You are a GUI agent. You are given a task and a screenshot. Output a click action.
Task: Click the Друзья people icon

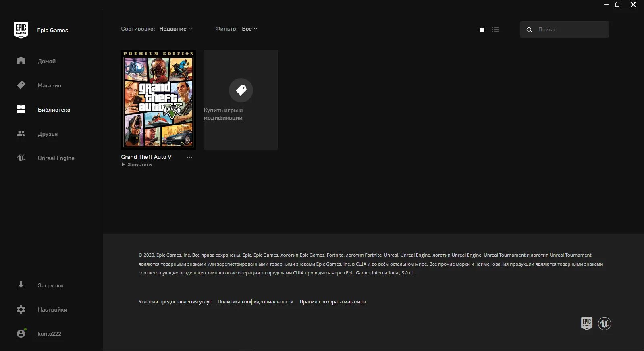21,133
